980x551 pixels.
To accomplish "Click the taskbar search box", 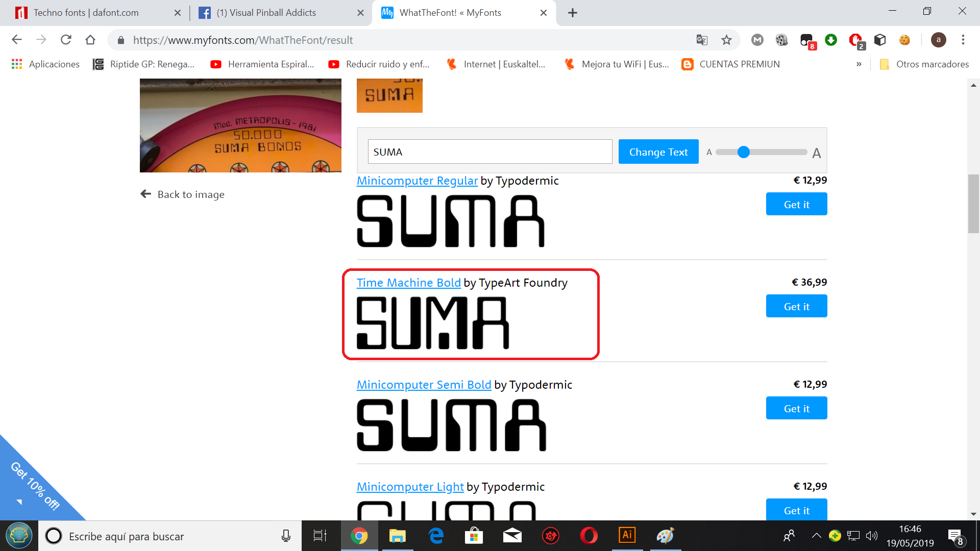I will click(x=169, y=536).
